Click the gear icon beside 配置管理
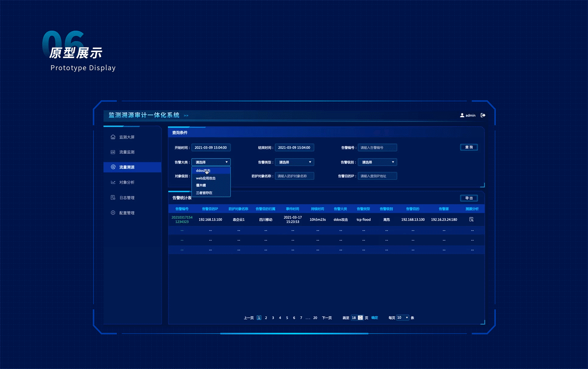The height and width of the screenshot is (369, 588). [113, 212]
